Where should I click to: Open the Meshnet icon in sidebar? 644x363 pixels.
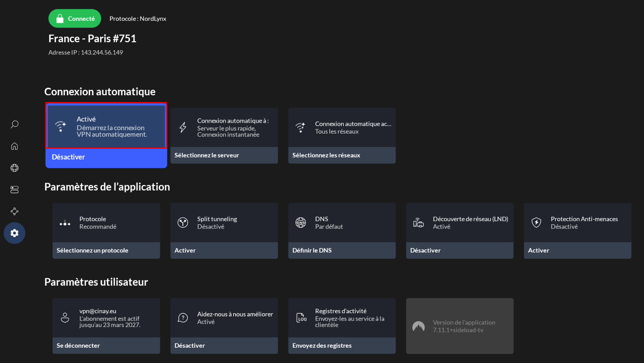point(15,211)
